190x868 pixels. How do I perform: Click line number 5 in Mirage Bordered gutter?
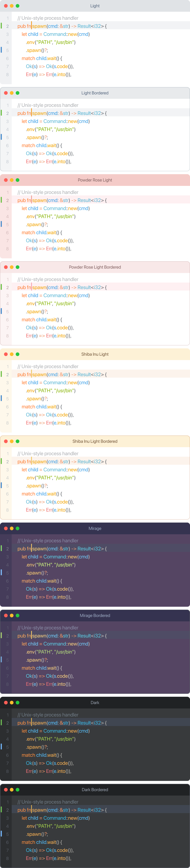(7, 660)
